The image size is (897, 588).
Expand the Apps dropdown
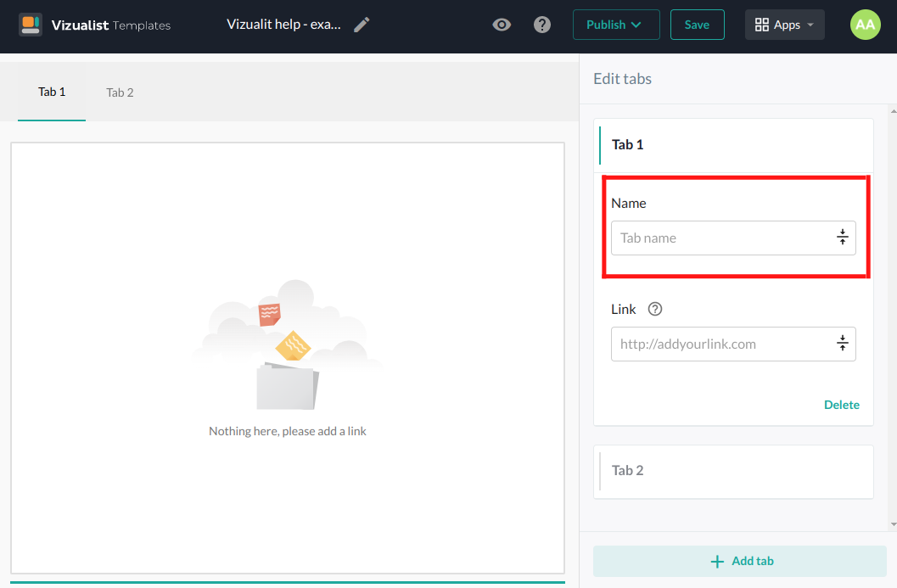point(784,25)
